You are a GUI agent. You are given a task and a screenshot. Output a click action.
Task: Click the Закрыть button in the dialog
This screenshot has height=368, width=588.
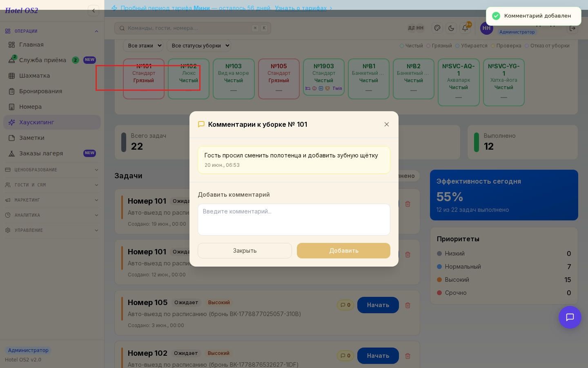245,251
